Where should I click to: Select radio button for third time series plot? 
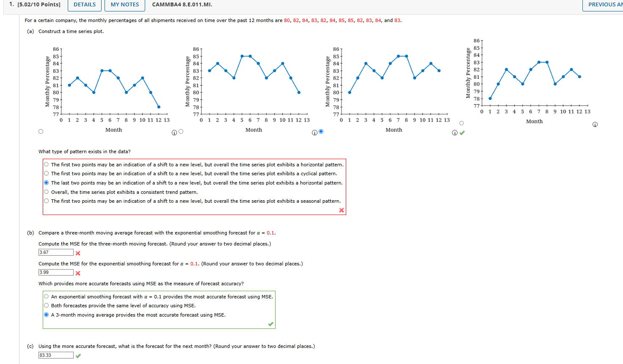tap(321, 131)
